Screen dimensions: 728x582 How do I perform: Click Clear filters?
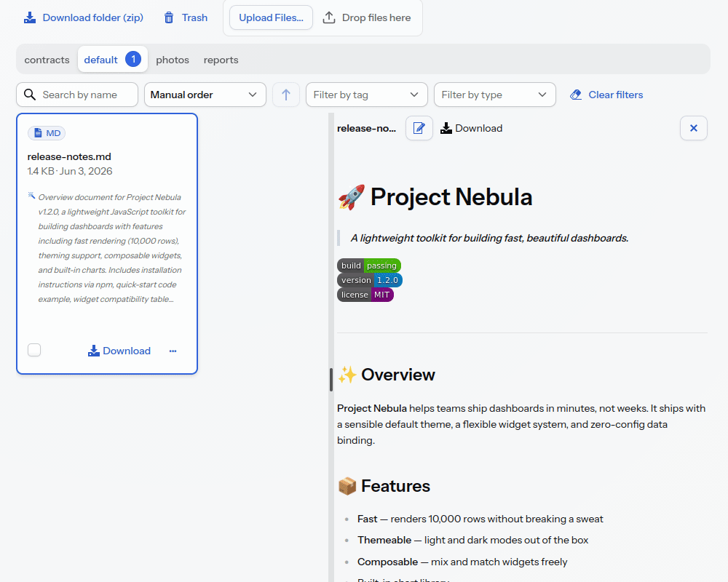606,95
